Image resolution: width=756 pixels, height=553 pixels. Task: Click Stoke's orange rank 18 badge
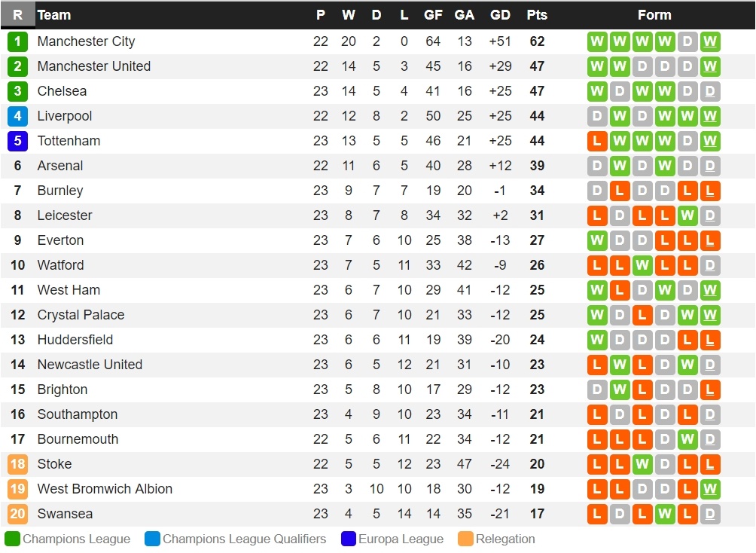click(17, 464)
